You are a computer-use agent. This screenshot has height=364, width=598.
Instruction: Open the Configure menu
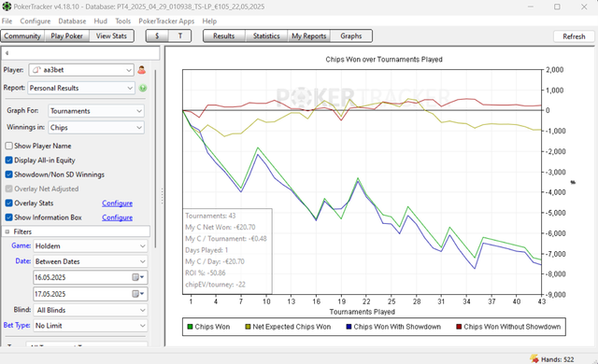[36, 21]
